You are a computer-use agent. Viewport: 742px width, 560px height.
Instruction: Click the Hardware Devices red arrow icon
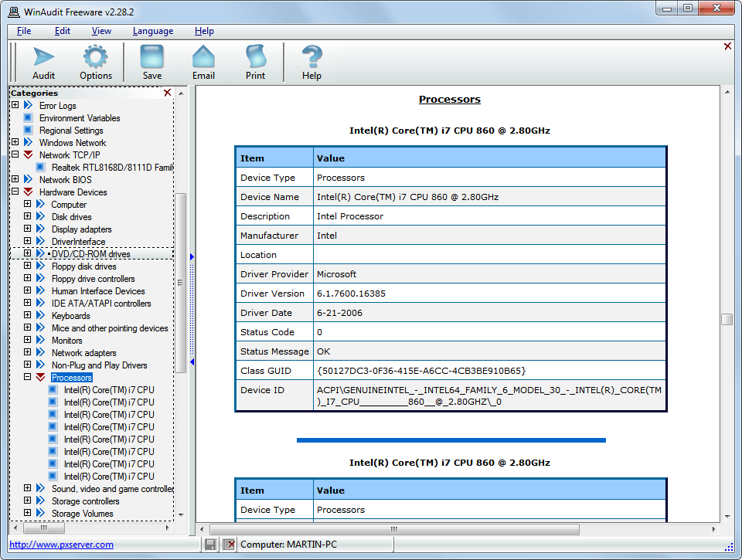click(x=29, y=192)
